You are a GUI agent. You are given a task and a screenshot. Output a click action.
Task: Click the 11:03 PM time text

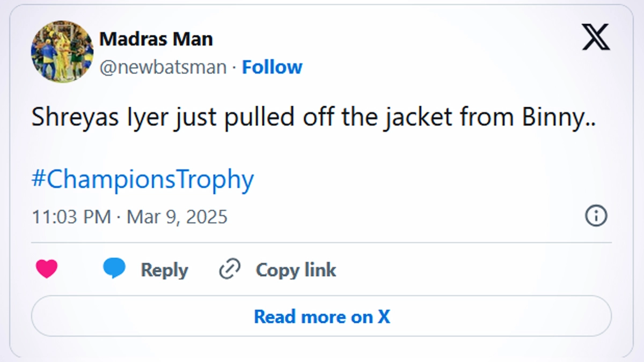[71, 217]
